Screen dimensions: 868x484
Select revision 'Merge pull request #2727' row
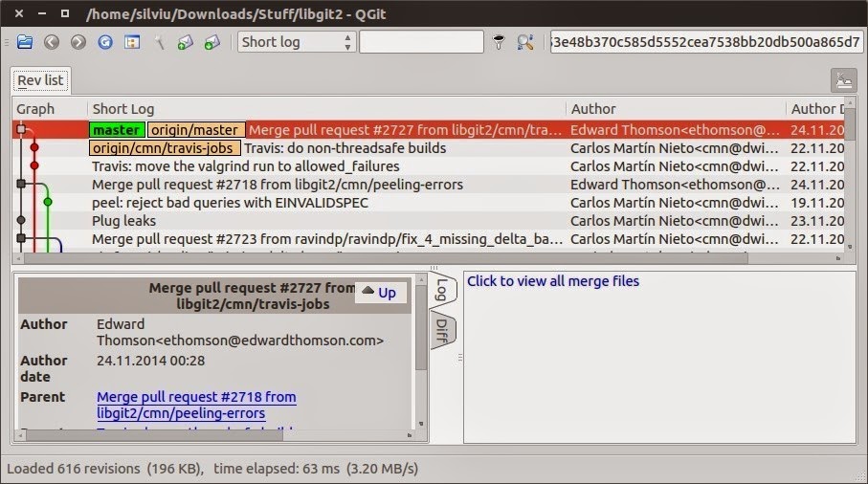click(x=429, y=130)
